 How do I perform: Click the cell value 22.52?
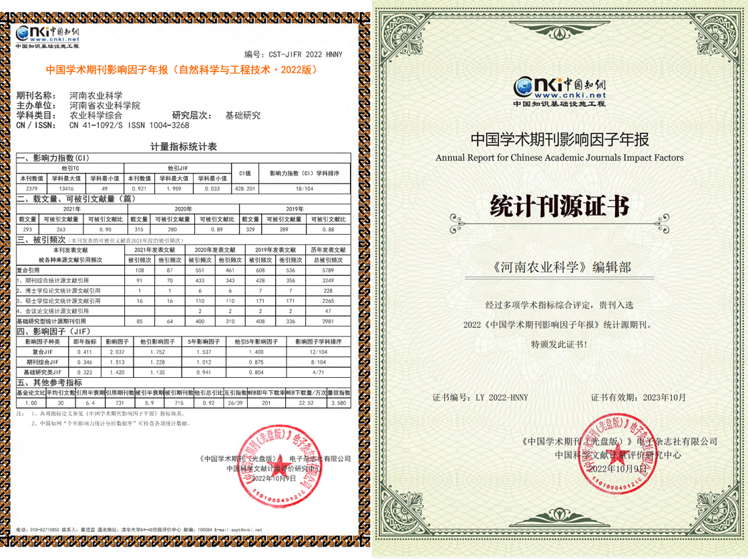pyautogui.click(x=307, y=403)
